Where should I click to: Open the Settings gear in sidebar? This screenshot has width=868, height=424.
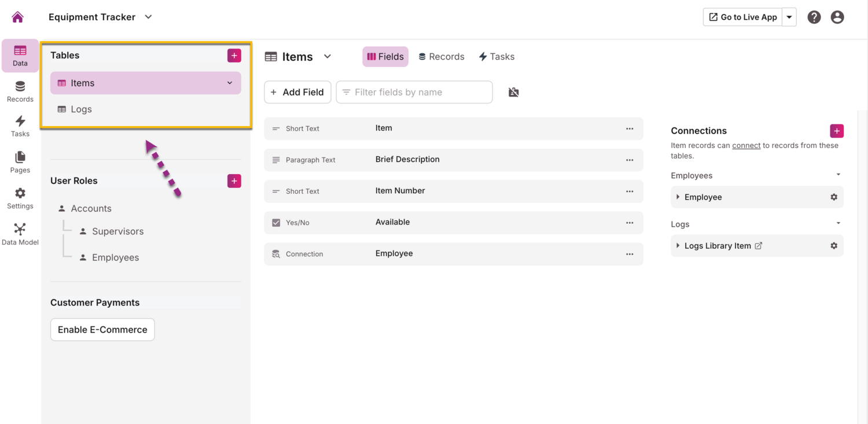point(20,198)
